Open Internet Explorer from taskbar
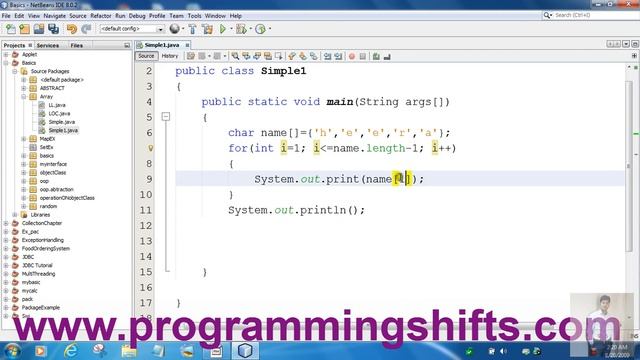Image resolution: width=640 pixels, height=360 pixels. point(71,351)
